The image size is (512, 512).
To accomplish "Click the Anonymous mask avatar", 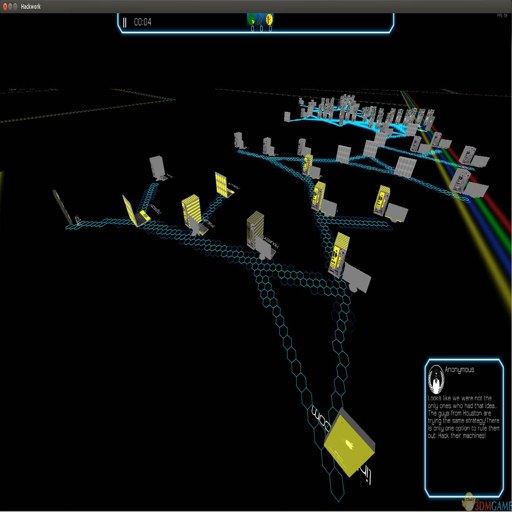I will click(435, 379).
